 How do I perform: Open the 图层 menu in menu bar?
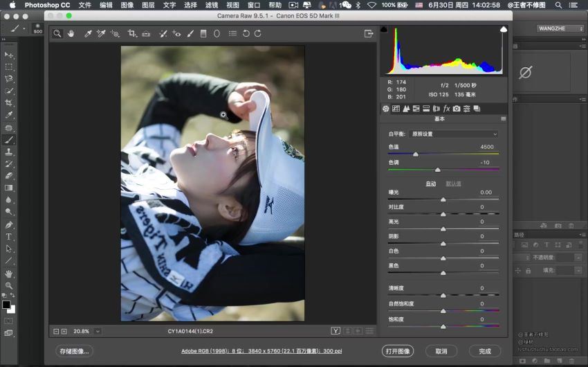148,5
